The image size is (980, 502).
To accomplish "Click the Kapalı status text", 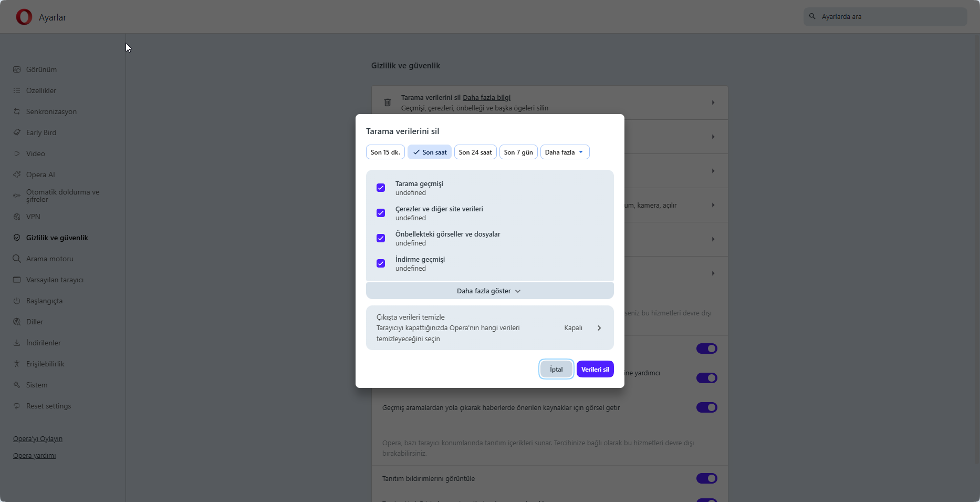I will point(573,328).
